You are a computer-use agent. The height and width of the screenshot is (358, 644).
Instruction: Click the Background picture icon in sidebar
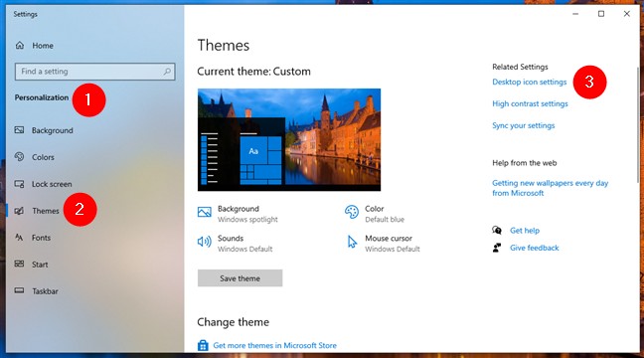[19, 130]
